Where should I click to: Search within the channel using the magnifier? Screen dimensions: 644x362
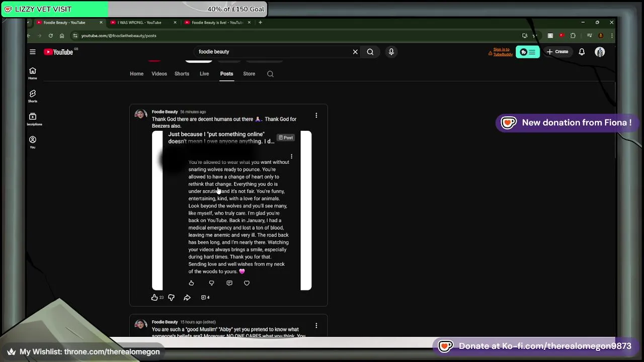click(x=270, y=74)
